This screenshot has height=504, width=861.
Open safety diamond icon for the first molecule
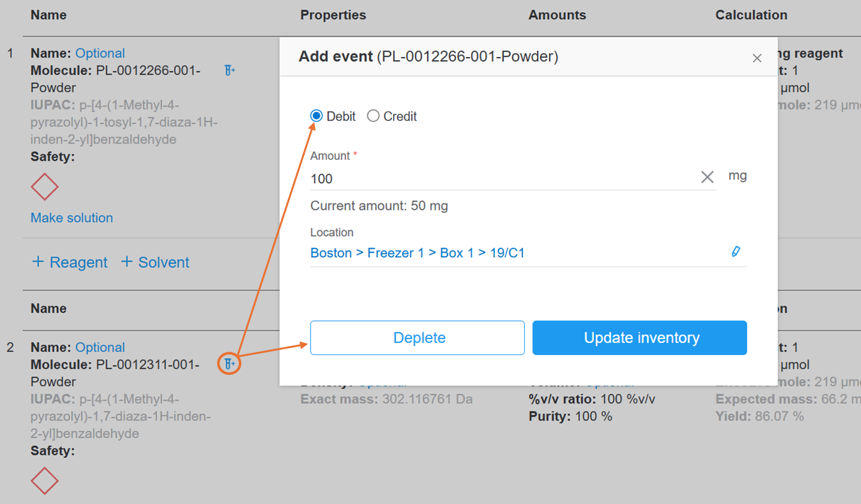44,186
